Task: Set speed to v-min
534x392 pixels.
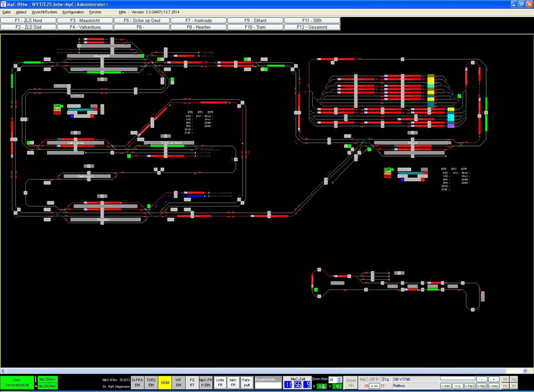Action: 446,386
